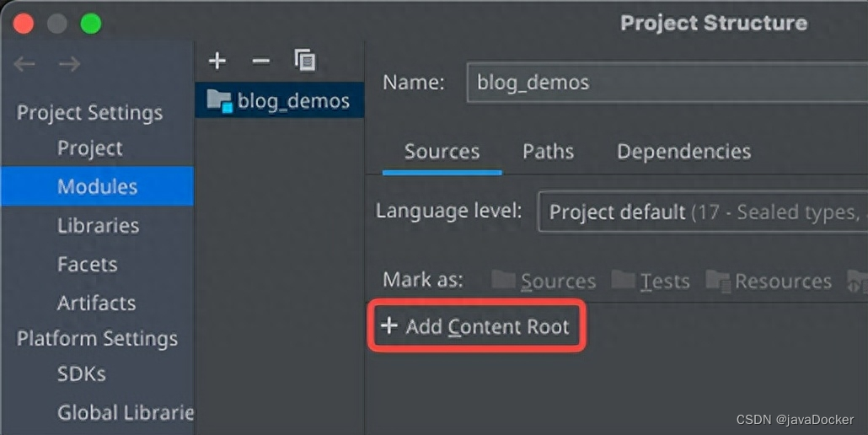Image resolution: width=868 pixels, height=435 pixels.
Task: Click the forward navigation arrow
Action: 69,64
